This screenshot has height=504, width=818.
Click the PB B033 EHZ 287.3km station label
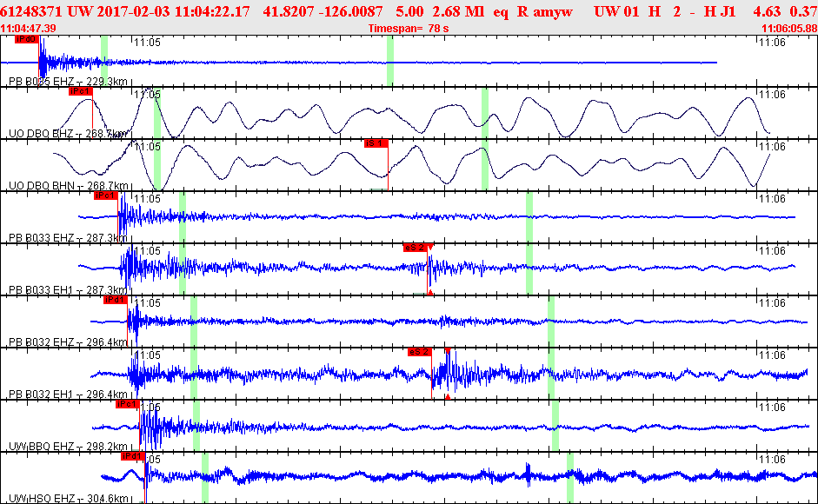68,238
